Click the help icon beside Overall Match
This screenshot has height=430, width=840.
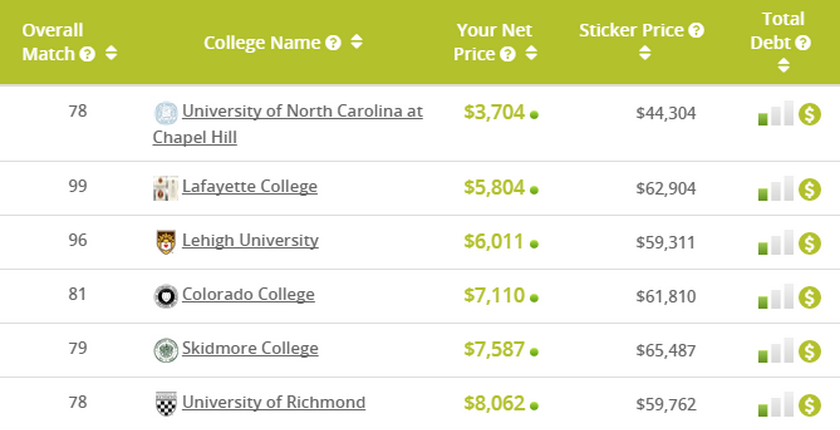tap(87, 54)
